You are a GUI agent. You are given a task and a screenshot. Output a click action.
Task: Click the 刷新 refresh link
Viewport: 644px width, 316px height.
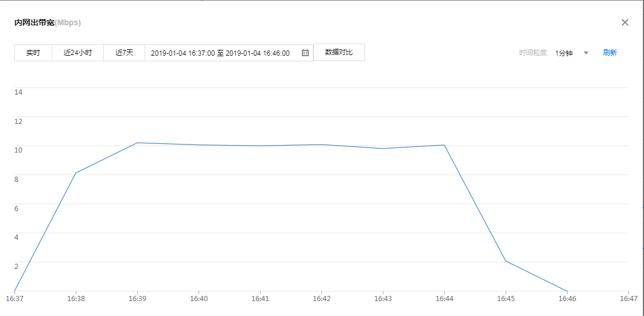[x=610, y=53]
